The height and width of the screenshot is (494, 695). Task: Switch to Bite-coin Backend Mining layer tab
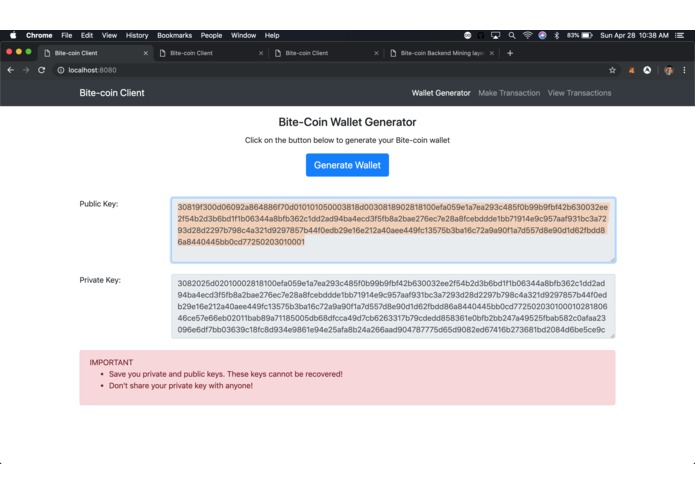tap(441, 53)
